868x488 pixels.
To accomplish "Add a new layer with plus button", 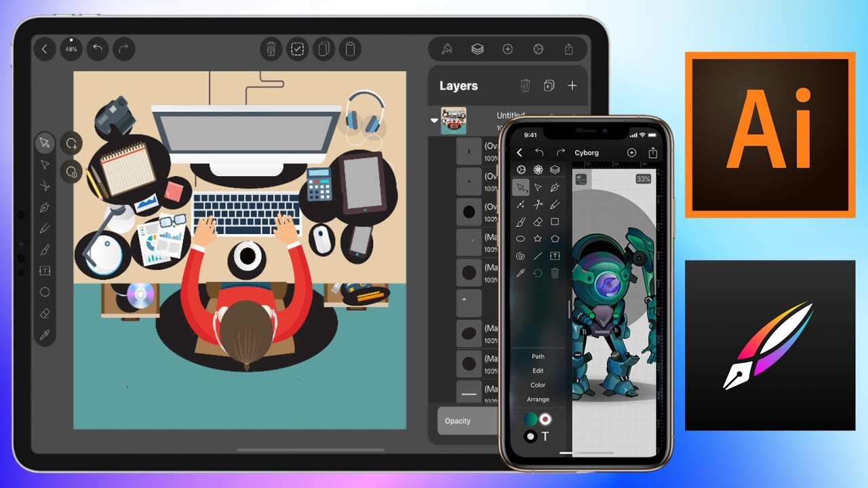I will (572, 85).
